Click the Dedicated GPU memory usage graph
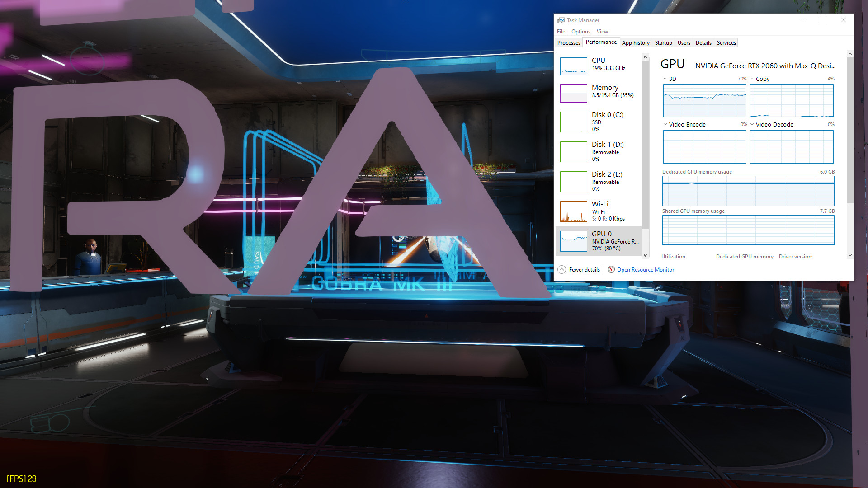Viewport: 868px width, 488px height. point(748,191)
